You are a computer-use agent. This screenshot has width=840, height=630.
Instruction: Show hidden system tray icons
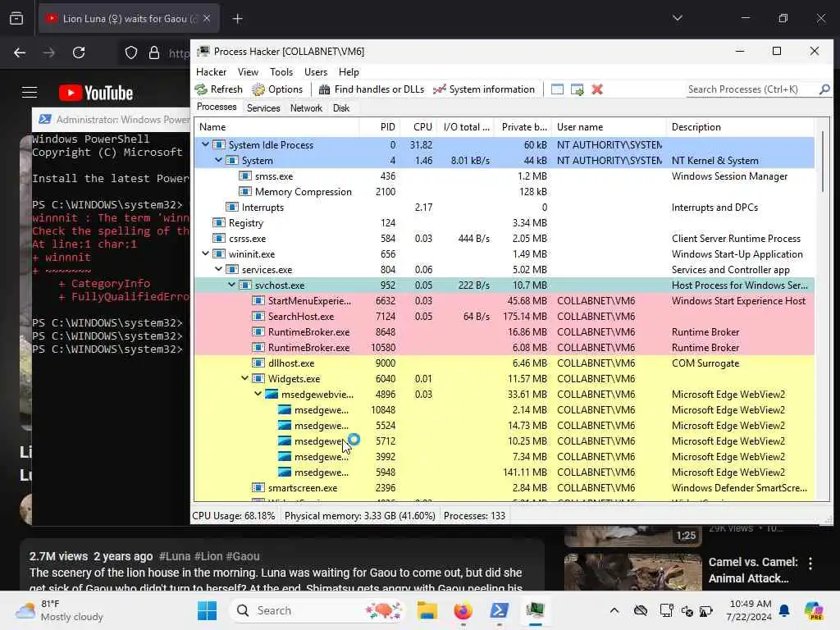pos(614,610)
